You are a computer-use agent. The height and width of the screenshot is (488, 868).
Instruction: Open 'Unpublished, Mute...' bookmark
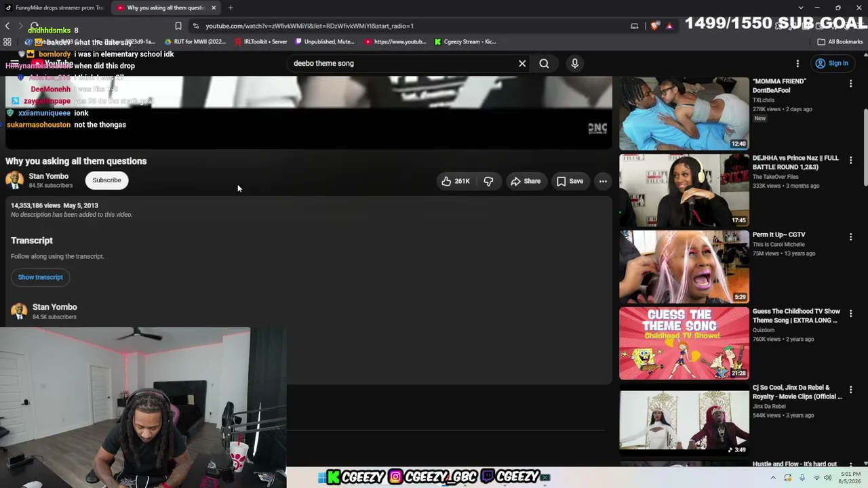[x=325, y=41]
